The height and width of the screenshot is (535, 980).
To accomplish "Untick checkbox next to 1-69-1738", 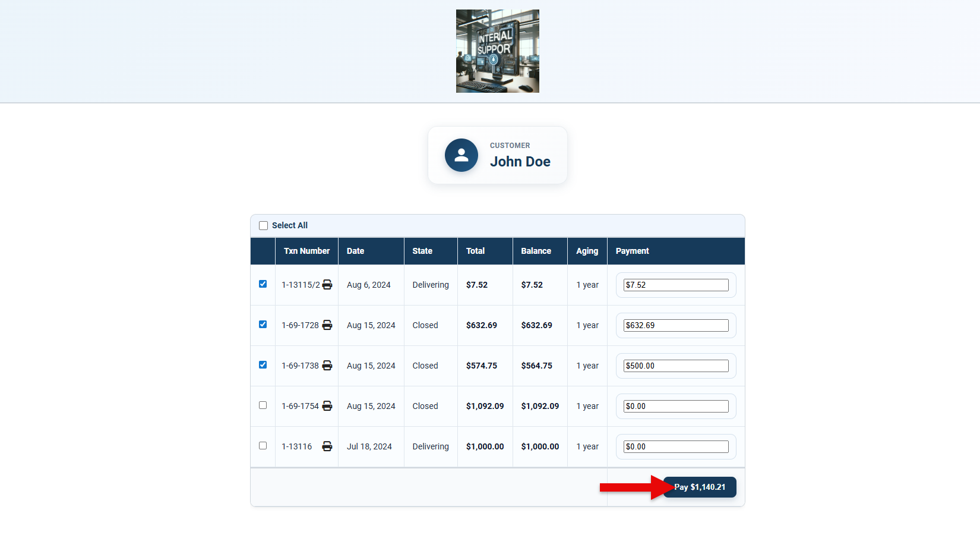I will (x=263, y=365).
